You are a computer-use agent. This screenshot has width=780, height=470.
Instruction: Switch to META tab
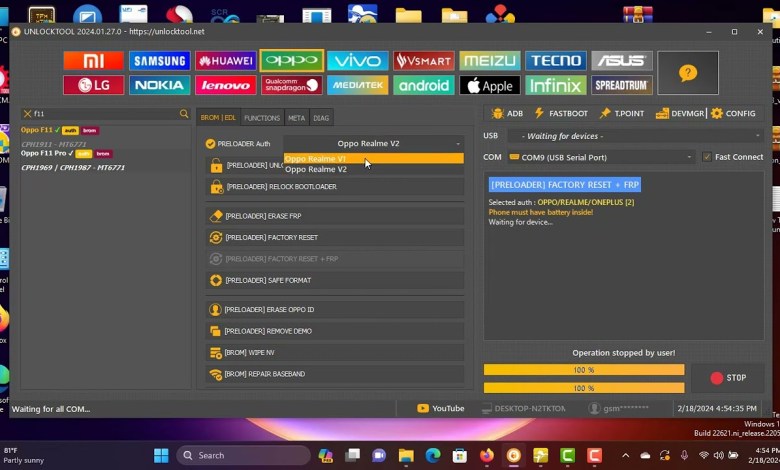(x=296, y=118)
